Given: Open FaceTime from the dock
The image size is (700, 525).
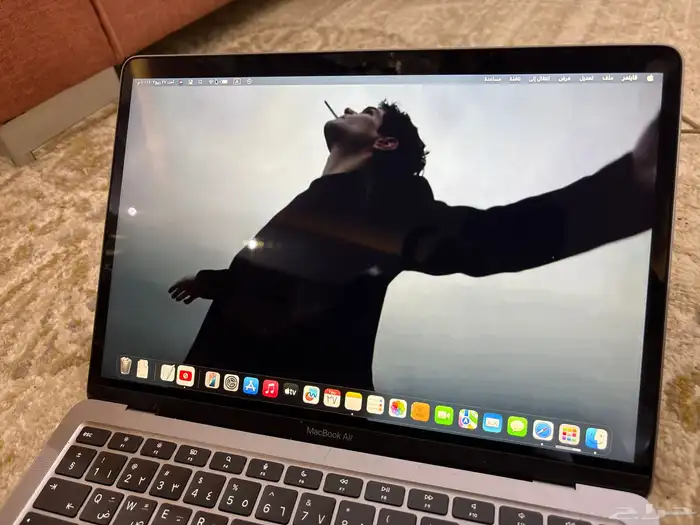Looking at the screenshot, I should coord(444,415).
